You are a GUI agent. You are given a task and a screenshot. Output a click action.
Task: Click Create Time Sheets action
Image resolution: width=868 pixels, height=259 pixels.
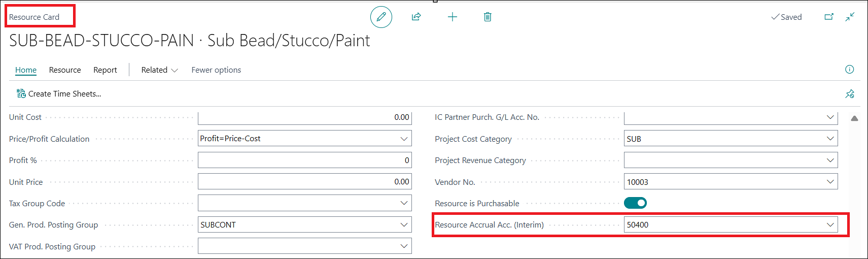point(59,94)
